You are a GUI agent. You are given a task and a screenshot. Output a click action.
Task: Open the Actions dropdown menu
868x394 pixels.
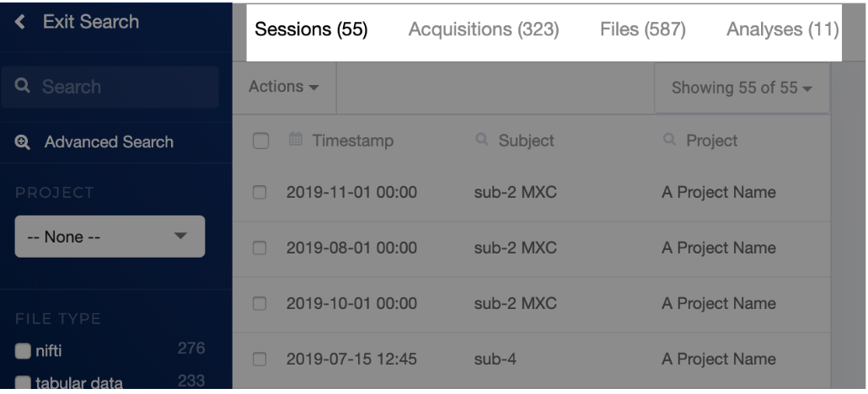[284, 87]
